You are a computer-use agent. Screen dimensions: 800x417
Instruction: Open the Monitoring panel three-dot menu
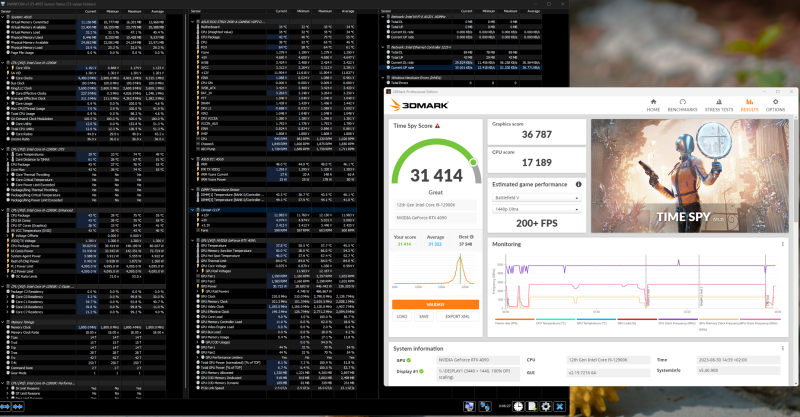point(782,244)
